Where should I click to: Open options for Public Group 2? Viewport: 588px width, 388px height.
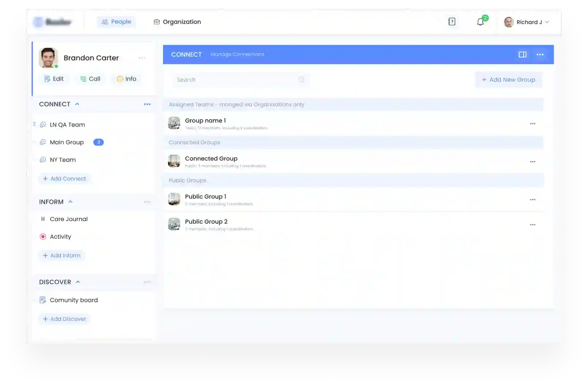tap(532, 224)
